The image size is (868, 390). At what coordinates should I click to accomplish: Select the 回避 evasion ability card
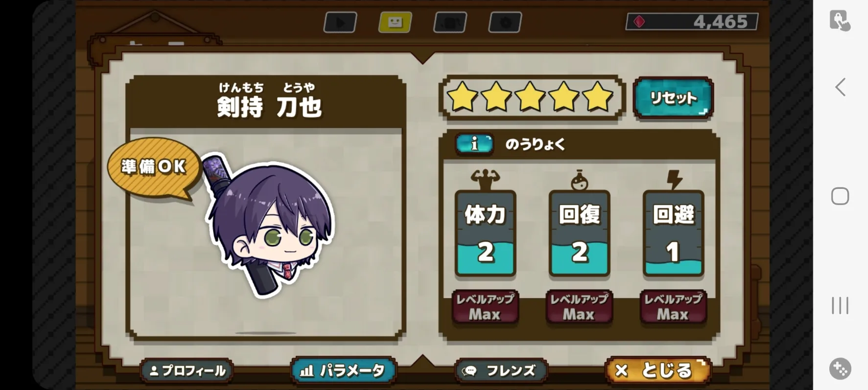coord(673,233)
